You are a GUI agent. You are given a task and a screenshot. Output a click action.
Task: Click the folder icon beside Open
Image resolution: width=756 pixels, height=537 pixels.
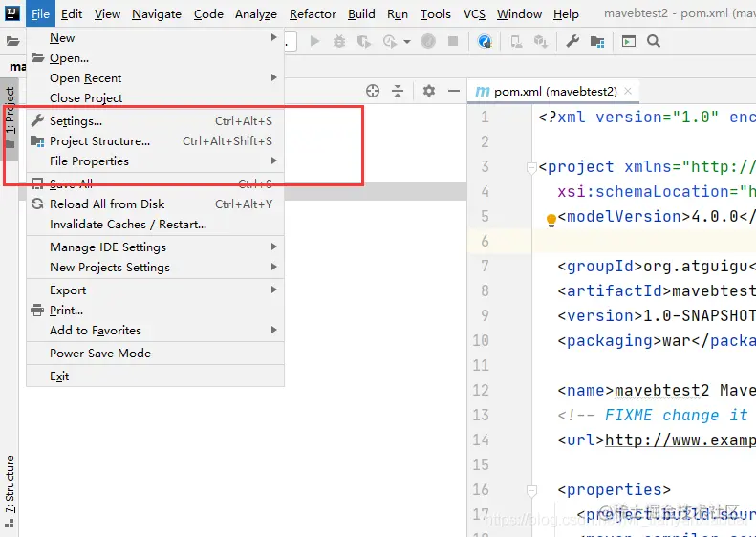point(37,58)
